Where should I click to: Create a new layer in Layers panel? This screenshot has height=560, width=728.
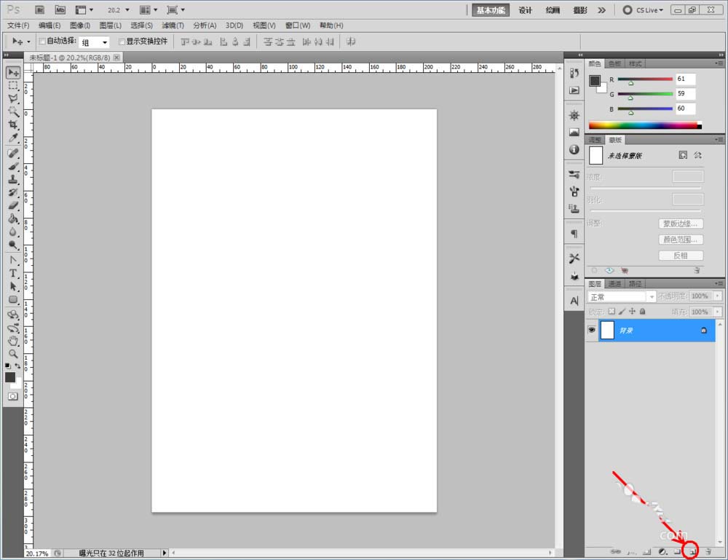692,552
